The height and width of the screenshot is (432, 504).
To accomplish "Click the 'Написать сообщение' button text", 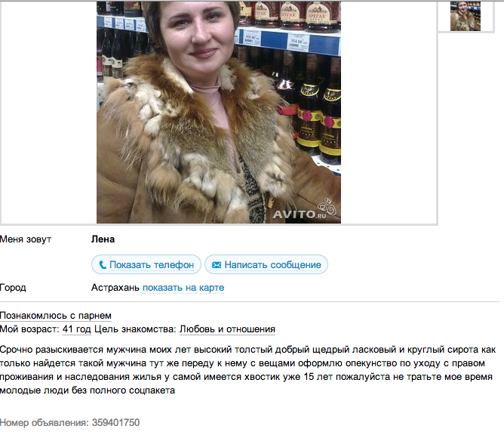I will pos(272,265).
